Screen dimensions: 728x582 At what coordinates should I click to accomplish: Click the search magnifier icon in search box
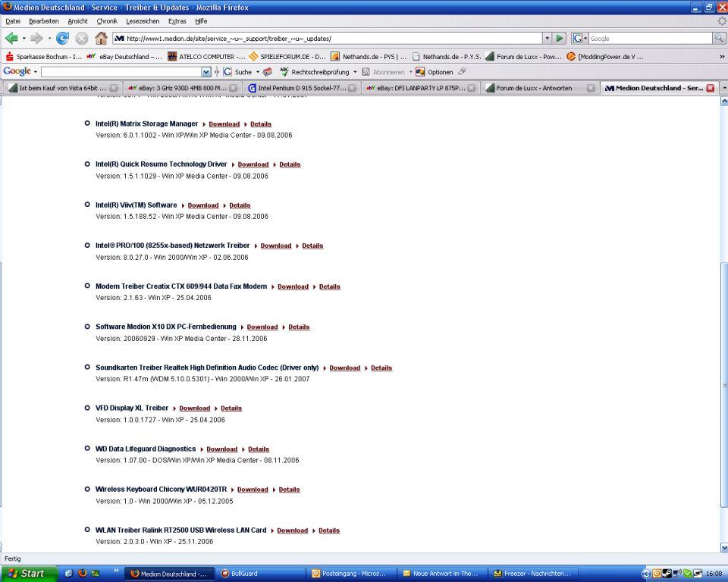(719, 39)
